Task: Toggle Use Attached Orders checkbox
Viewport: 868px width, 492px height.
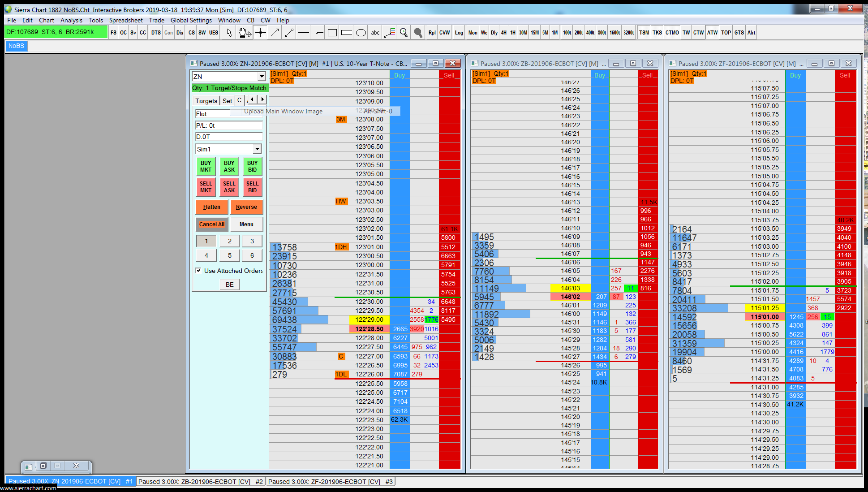Action: [198, 271]
